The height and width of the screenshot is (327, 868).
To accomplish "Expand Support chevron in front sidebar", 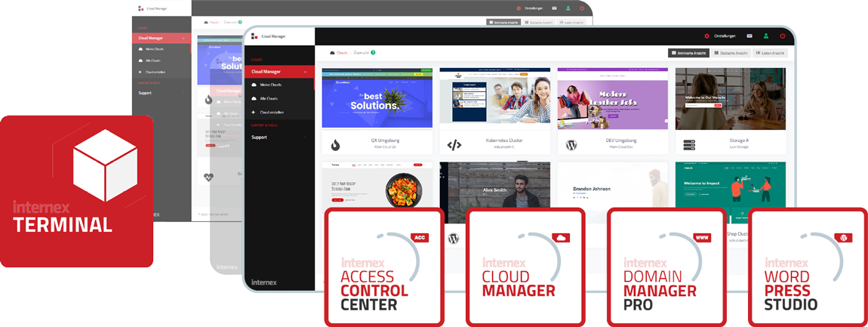I will [305, 137].
